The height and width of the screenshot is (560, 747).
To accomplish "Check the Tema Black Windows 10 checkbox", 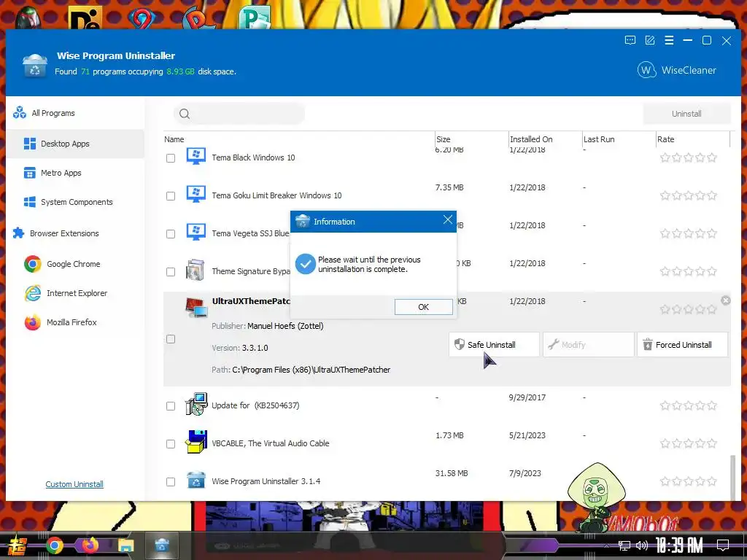I will point(171,158).
